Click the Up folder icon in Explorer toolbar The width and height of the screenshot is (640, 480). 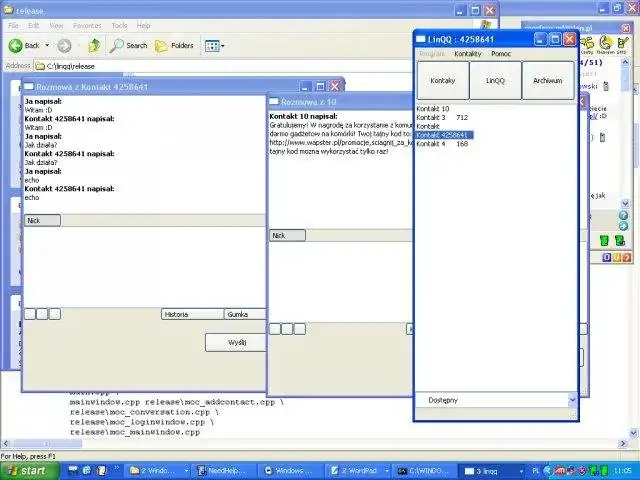click(94, 45)
